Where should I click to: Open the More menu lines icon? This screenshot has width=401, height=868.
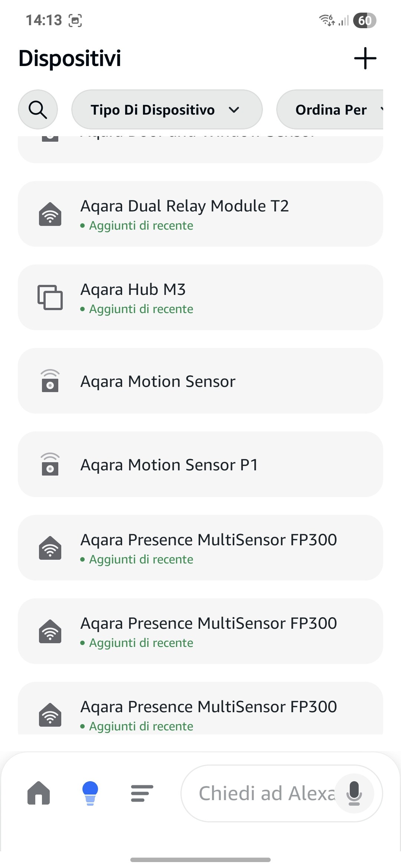point(142,793)
